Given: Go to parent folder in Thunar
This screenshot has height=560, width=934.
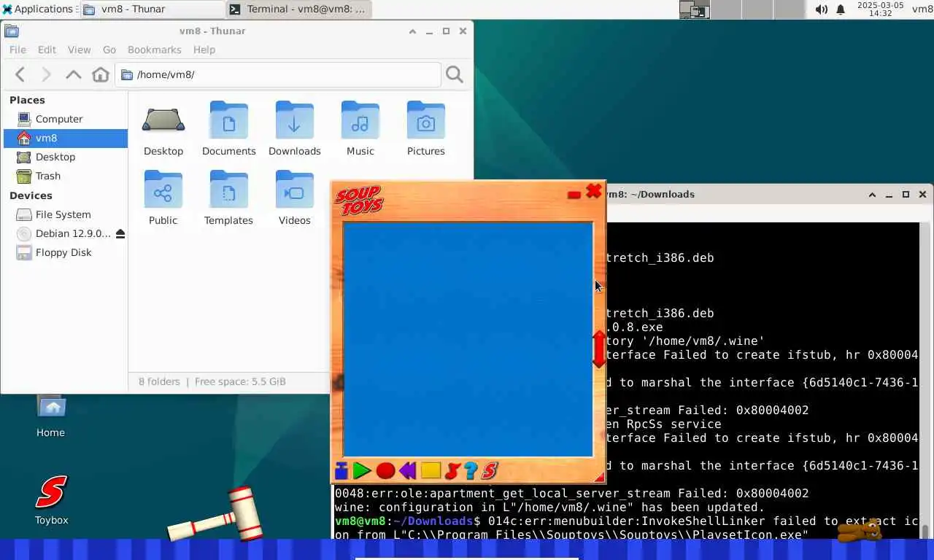Looking at the screenshot, I should (73, 74).
